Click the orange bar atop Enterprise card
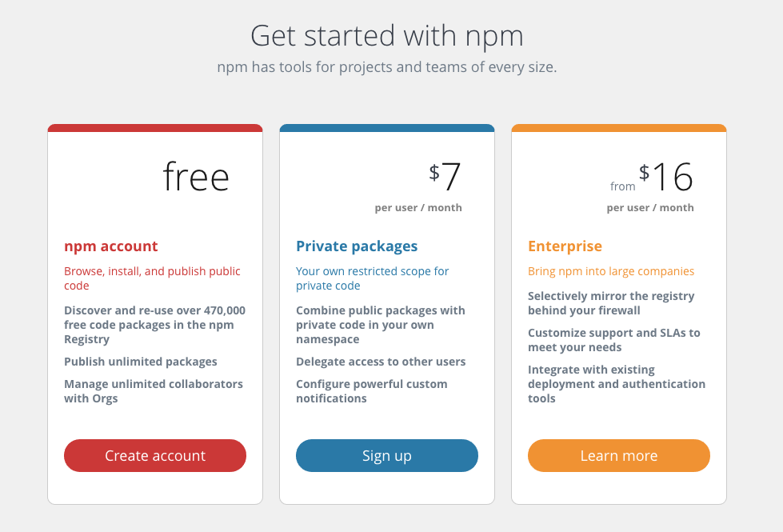Image resolution: width=783 pixels, height=532 pixels. (619, 128)
